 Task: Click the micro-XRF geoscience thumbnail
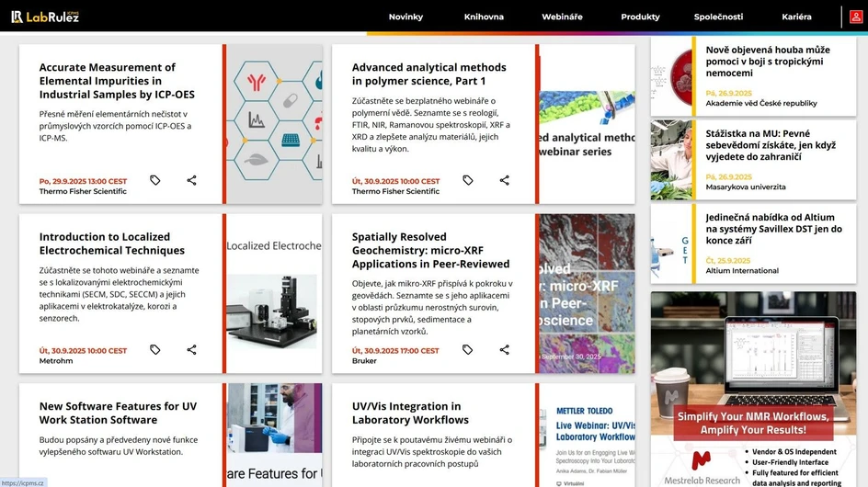coord(587,293)
